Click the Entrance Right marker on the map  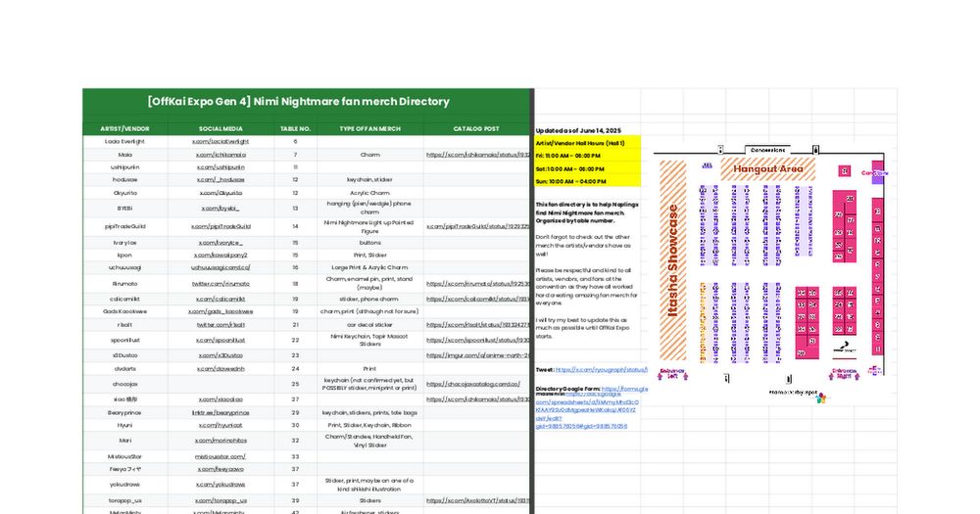click(x=845, y=374)
